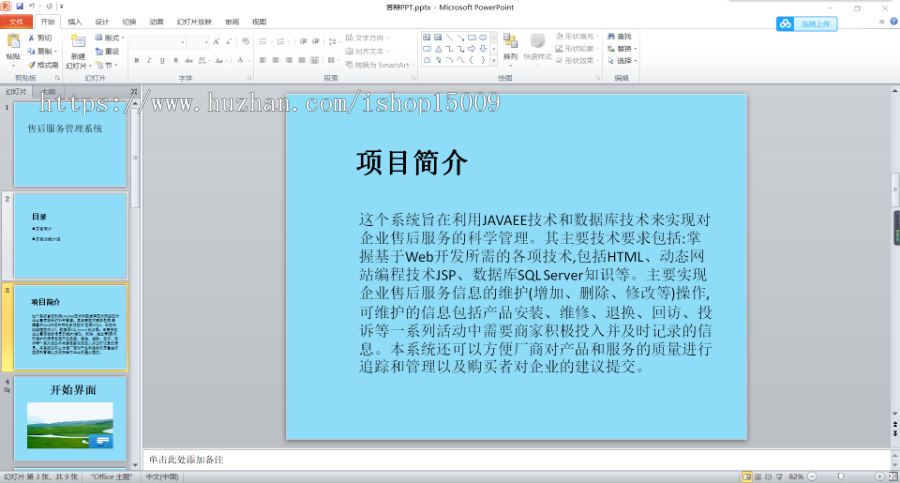Click the Paste (粘贴) clipboard icon

point(13,42)
